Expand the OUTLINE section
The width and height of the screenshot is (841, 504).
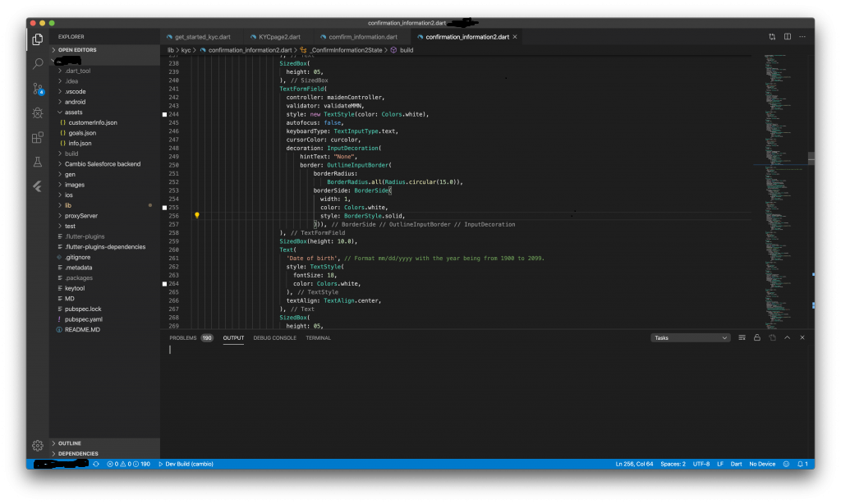[69, 443]
